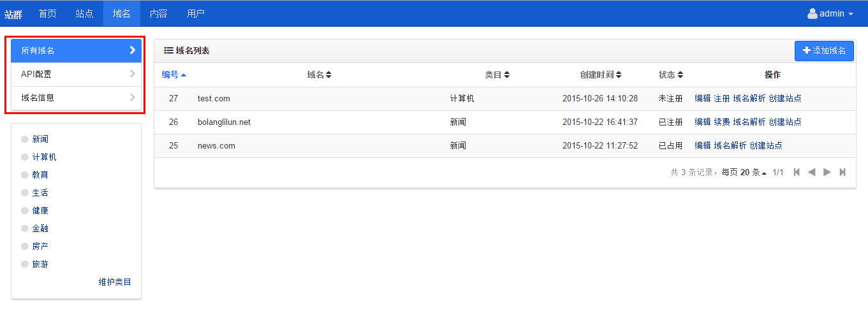Go to the first page of results

[x=797, y=172]
